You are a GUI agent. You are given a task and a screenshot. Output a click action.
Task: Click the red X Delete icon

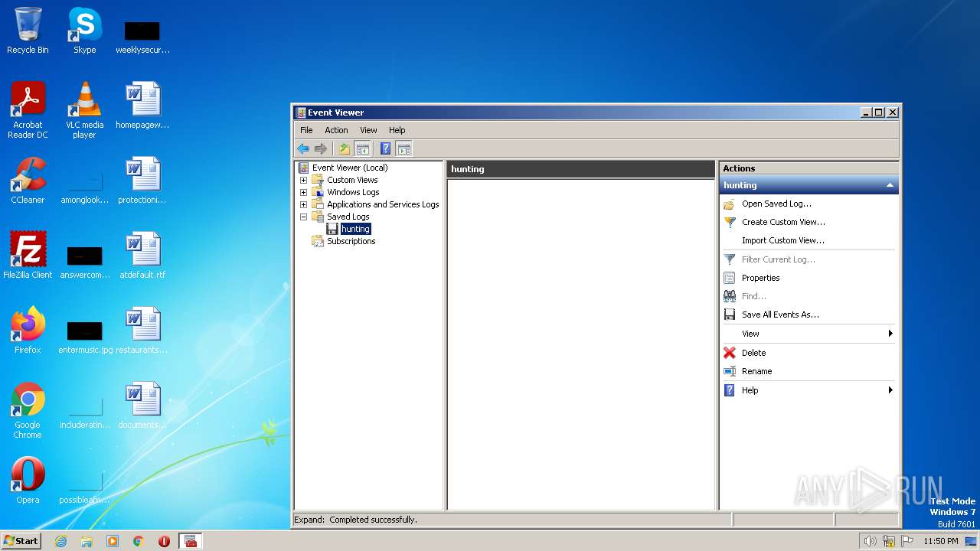[730, 353]
